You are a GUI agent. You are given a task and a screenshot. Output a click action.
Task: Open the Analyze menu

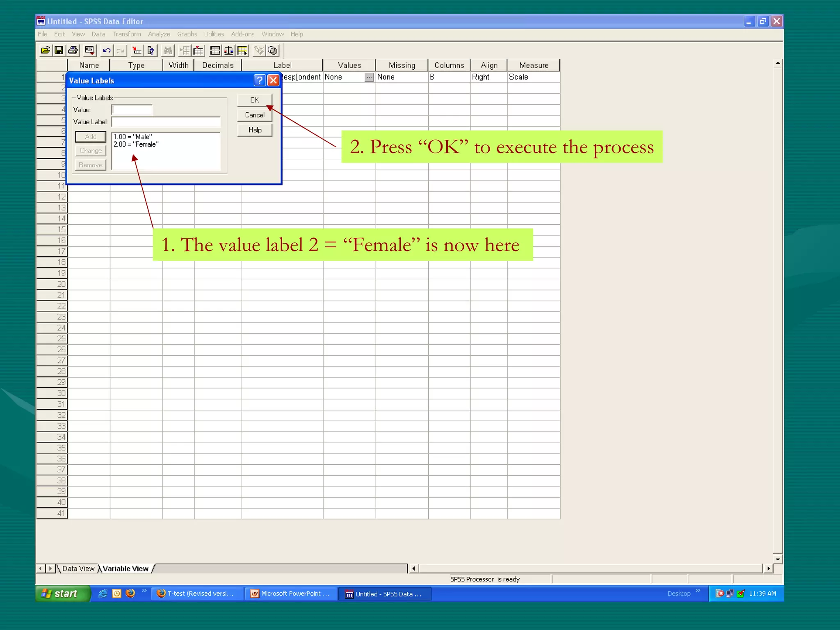[x=159, y=34]
